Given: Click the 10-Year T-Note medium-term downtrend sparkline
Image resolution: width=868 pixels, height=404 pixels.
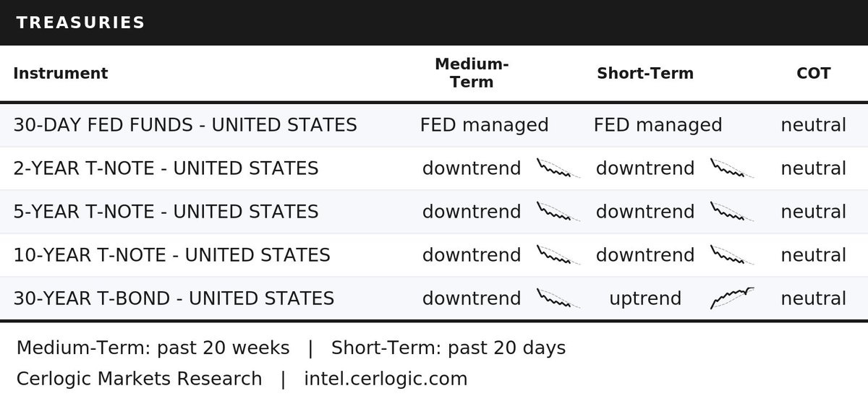Looking at the screenshot, I should pyautogui.click(x=558, y=255).
